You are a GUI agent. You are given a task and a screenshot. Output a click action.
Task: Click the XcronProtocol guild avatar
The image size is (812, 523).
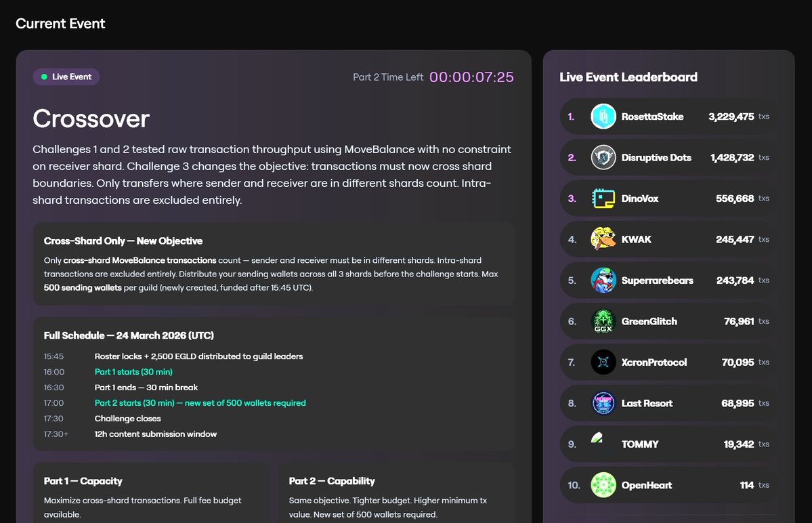pyautogui.click(x=603, y=362)
